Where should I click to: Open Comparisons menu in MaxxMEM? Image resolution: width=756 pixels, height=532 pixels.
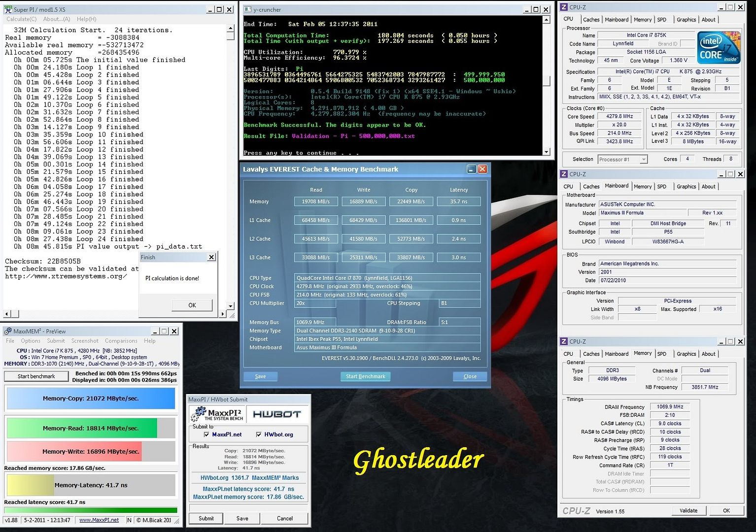(x=121, y=341)
